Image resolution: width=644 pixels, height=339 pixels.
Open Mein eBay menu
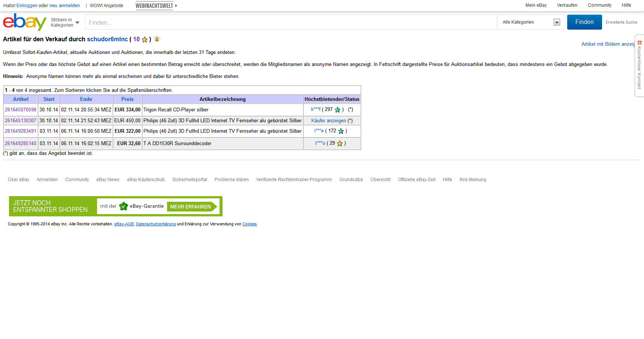tap(536, 5)
